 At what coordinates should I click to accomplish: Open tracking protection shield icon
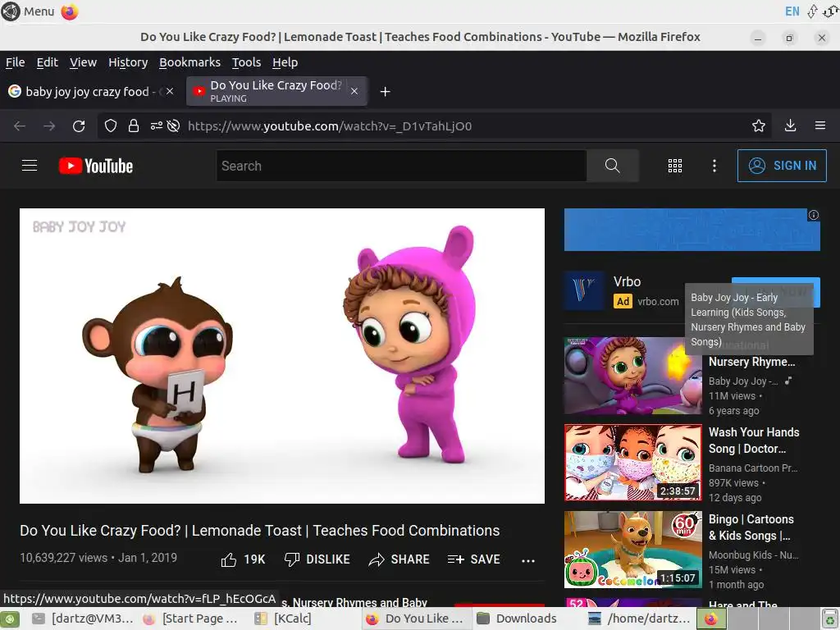pyautogui.click(x=111, y=126)
